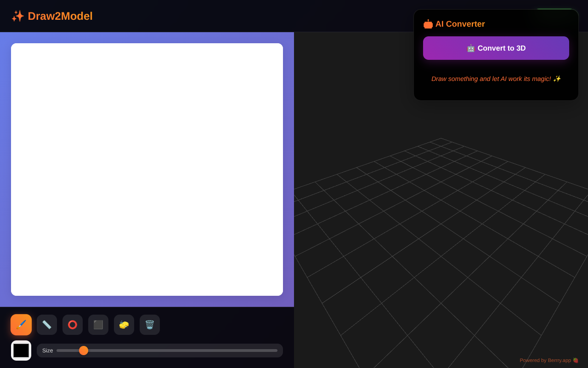588x368 pixels.
Task: Click the sparkle logo next to Draw2Model
Action: (17, 16)
